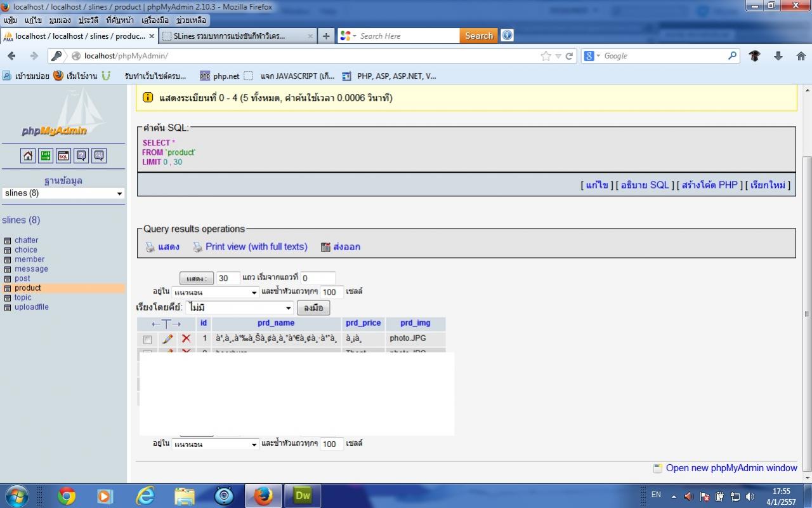Click the blue info icon beside Search
This screenshot has width=812, height=508.
(507, 36)
